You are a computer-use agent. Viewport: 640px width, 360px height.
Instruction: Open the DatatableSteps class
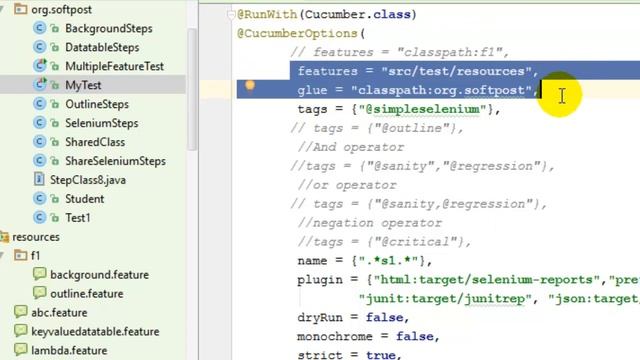click(x=102, y=47)
